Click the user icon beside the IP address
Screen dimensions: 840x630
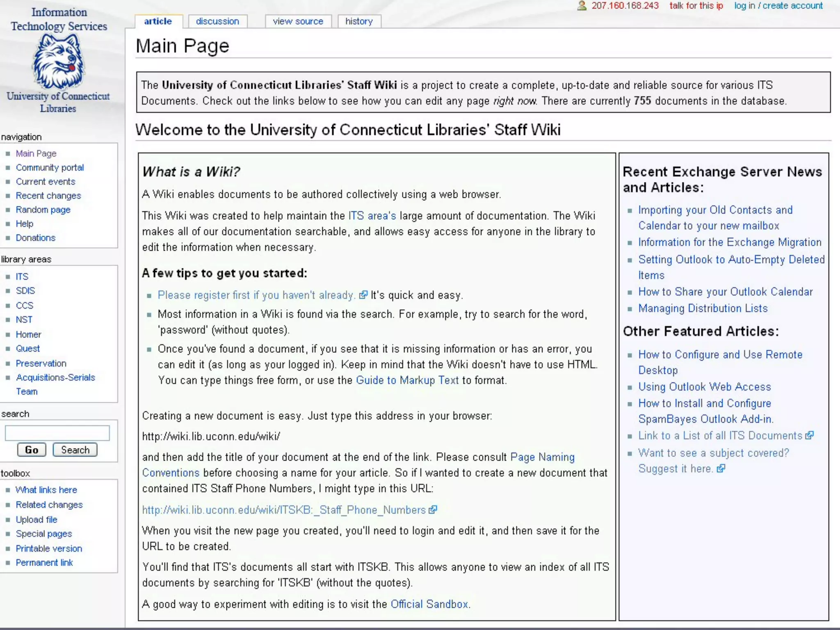pos(582,6)
